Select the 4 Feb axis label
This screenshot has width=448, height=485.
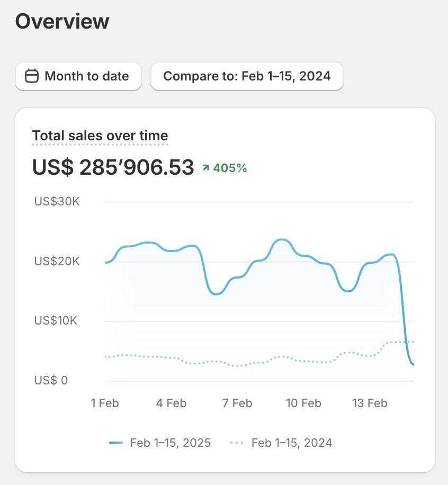171,403
